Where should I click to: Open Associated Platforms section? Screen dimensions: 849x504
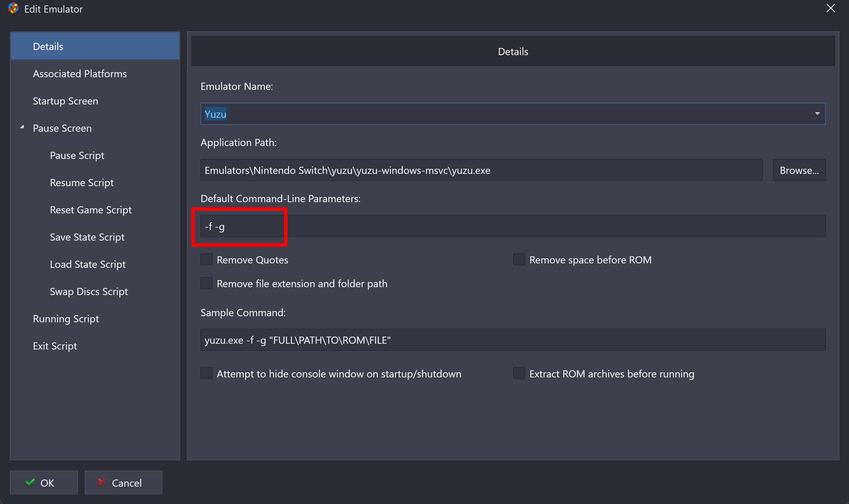pos(80,74)
